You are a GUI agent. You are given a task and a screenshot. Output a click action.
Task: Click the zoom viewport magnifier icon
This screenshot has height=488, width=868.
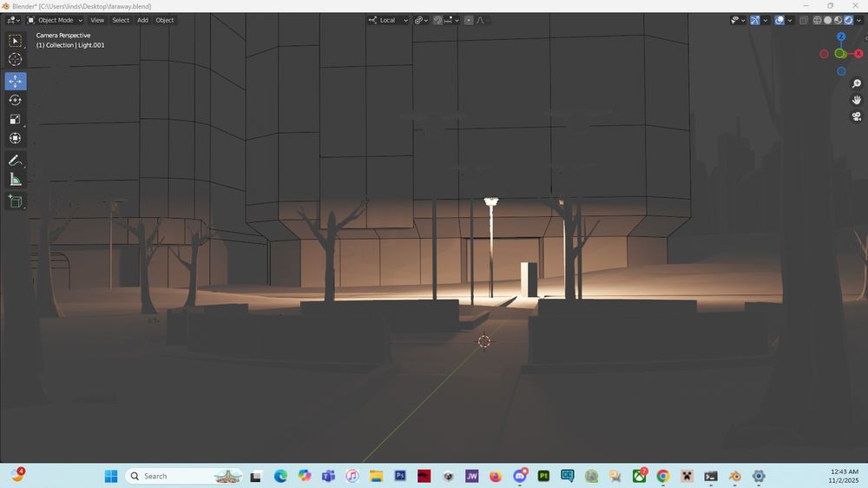pyautogui.click(x=857, y=83)
